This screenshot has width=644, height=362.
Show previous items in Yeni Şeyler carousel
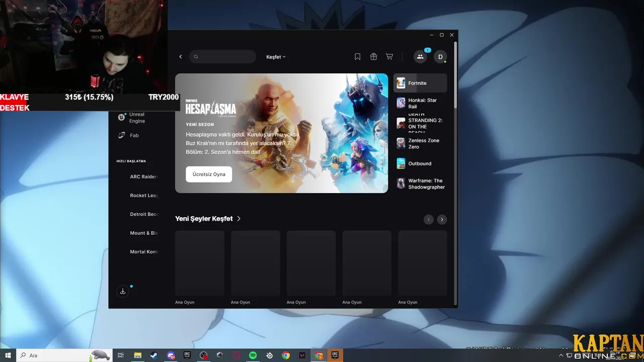429,219
